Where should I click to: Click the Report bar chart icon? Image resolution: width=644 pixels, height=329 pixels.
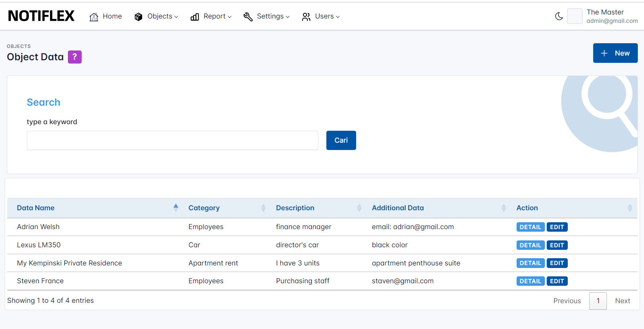[x=195, y=17]
